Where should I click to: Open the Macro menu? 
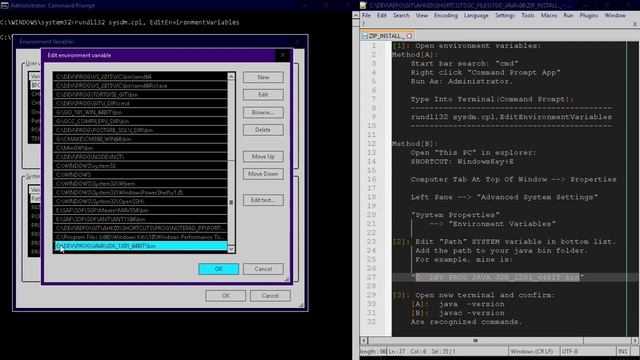549,16
